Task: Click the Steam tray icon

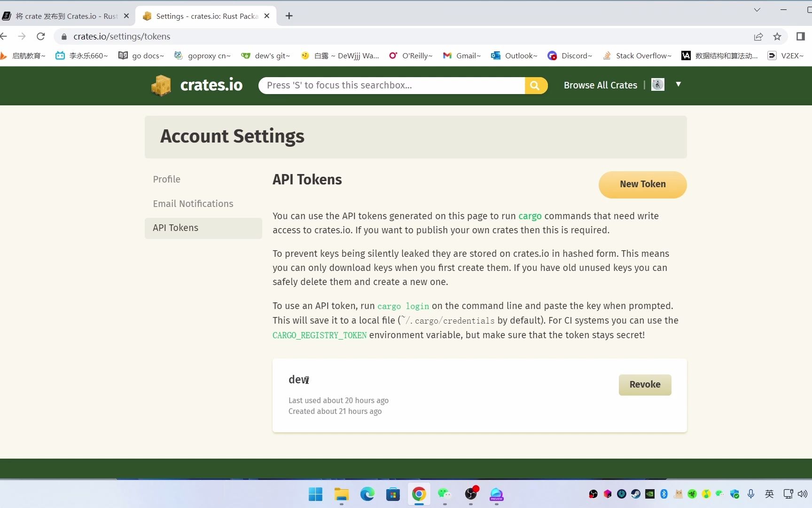Action: pyautogui.click(x=636, y=494)
